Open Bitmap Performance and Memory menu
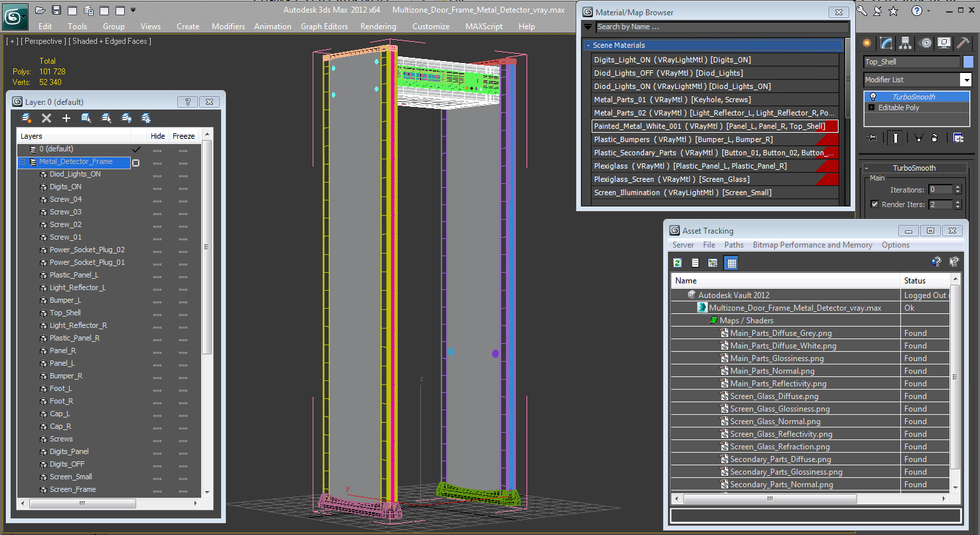This screenshot has height=535, width=980. [813, 245]
